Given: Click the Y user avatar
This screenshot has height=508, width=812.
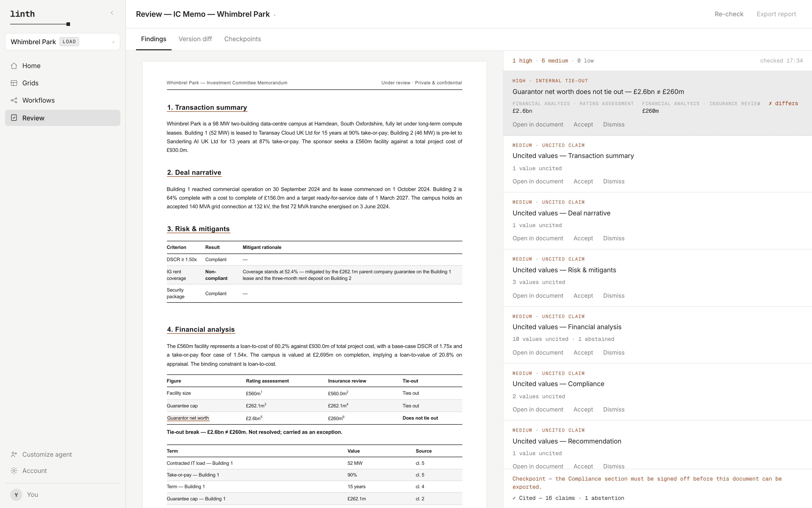Looking at the screenshot, I should pos(16,495).
